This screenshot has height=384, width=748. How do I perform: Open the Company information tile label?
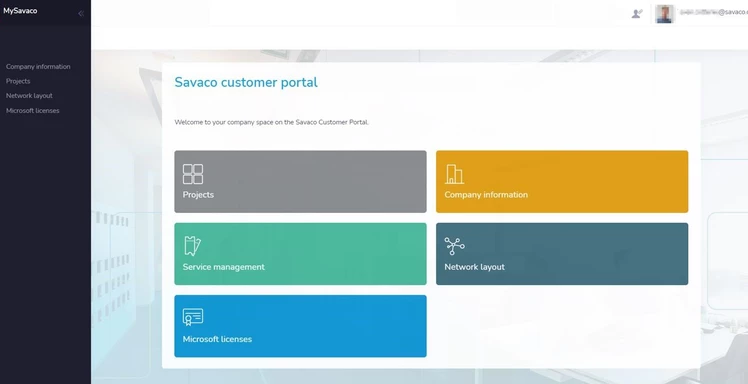pyautogui.click(x=486, y=195)
